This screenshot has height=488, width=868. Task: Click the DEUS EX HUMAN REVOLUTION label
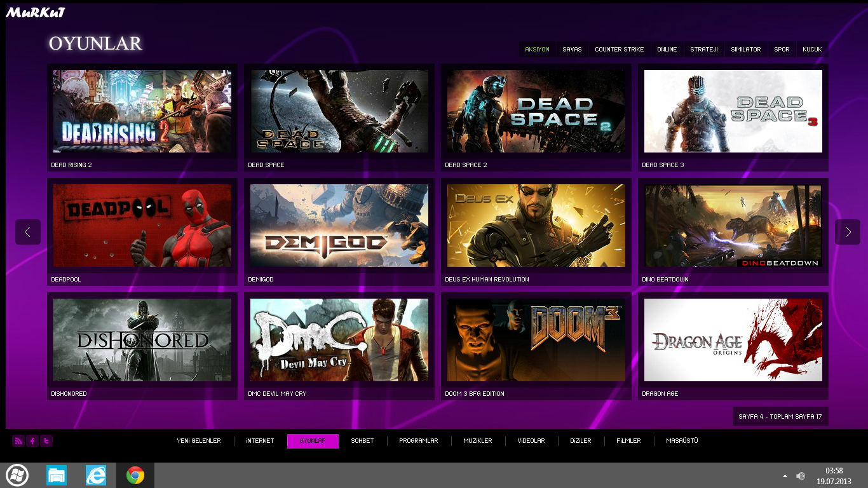[x=487, y=280]
